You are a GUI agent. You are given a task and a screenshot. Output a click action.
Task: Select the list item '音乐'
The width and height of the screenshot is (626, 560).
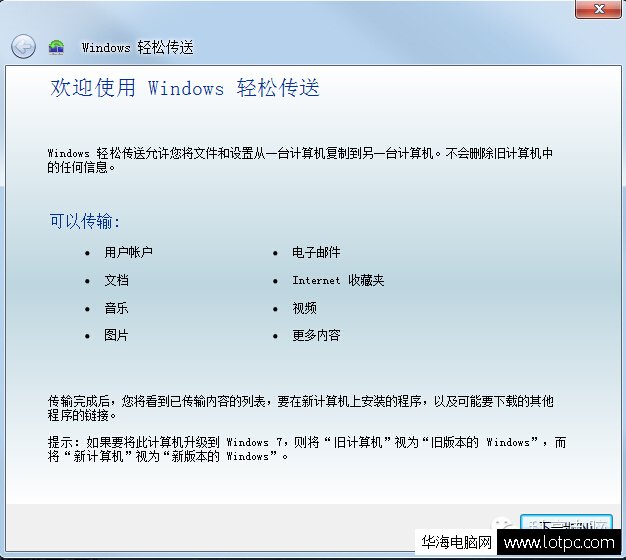point(117,308)
